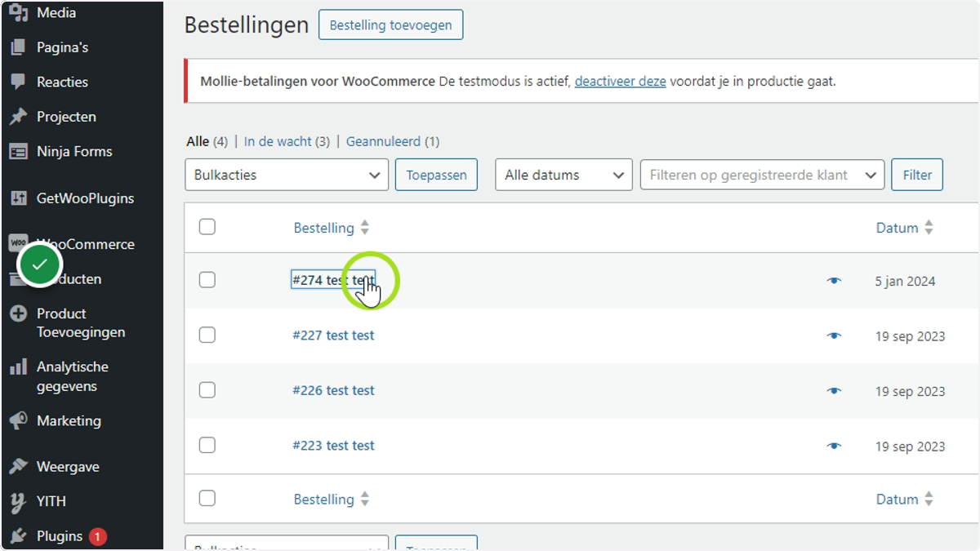Show the Geannuleerd (1) orders
This screenshot has height=551, width=980.
tap(393, 141)
